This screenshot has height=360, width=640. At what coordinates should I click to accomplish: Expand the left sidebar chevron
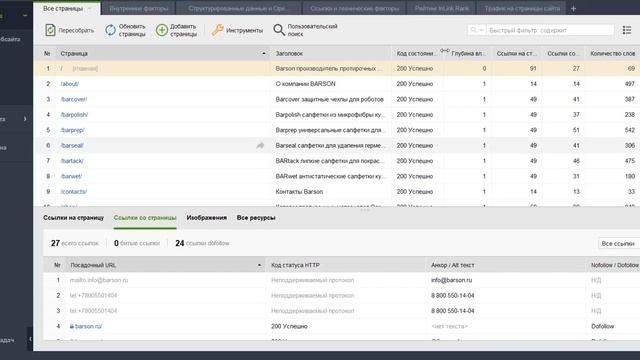25,119
